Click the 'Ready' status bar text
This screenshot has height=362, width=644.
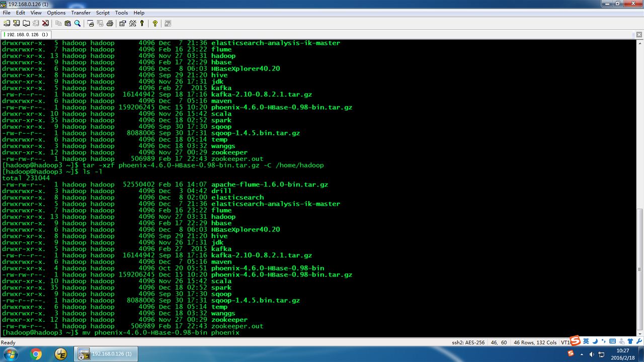(8, 342)
